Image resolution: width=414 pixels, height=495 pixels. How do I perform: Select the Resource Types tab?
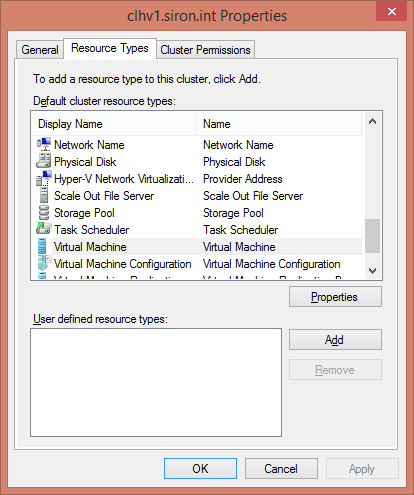pos(110,48)
